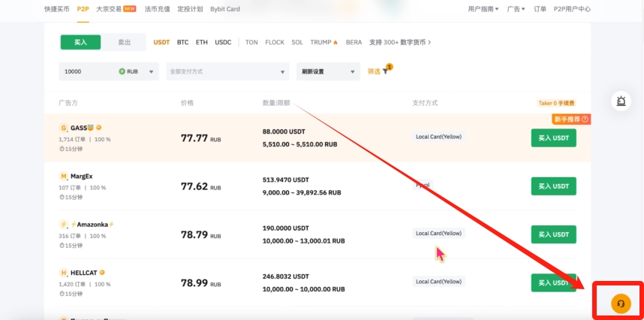Screen dimensions: 644x320
Task: Click the Amazonka advertiser name
Action: pos(92,225)
